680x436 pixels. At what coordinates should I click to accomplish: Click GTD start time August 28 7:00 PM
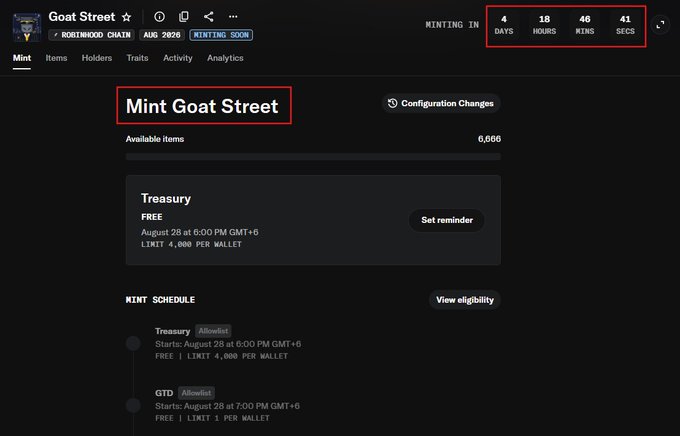(x=227, y=406)
